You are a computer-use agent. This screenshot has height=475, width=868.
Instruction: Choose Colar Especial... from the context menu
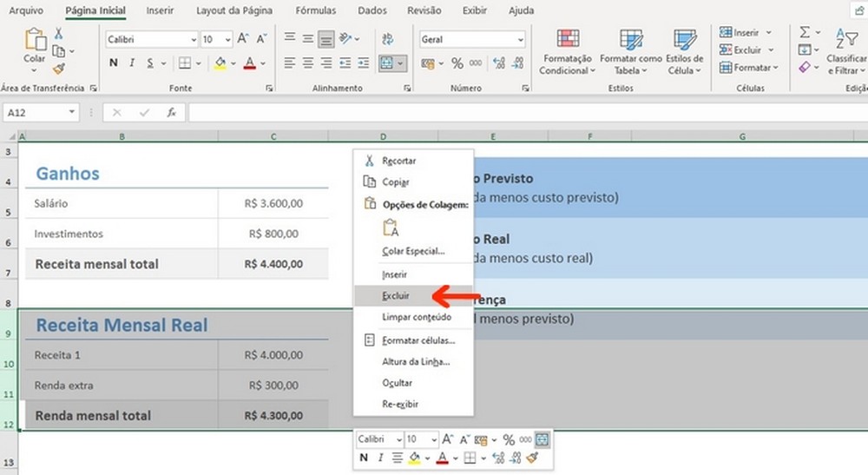click(413, 251)
